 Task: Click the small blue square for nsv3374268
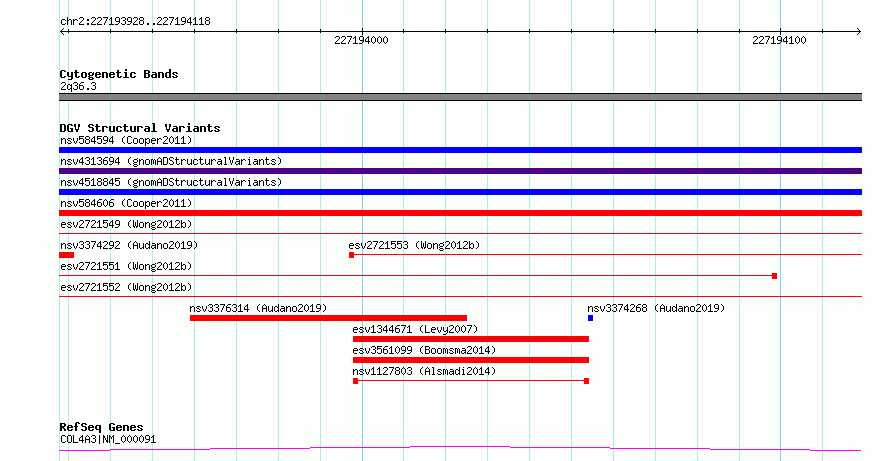[590, 318]
